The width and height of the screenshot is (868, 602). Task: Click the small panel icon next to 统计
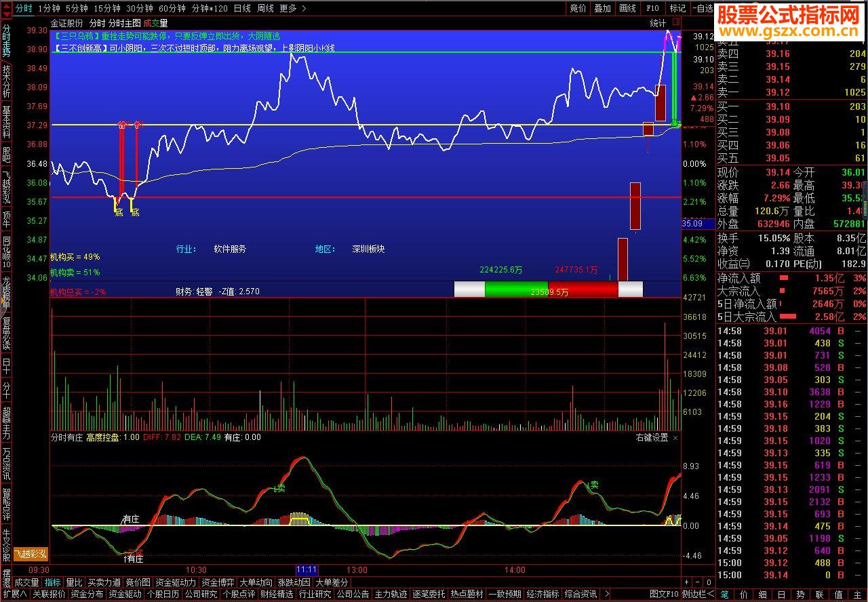tap(675, 23)
